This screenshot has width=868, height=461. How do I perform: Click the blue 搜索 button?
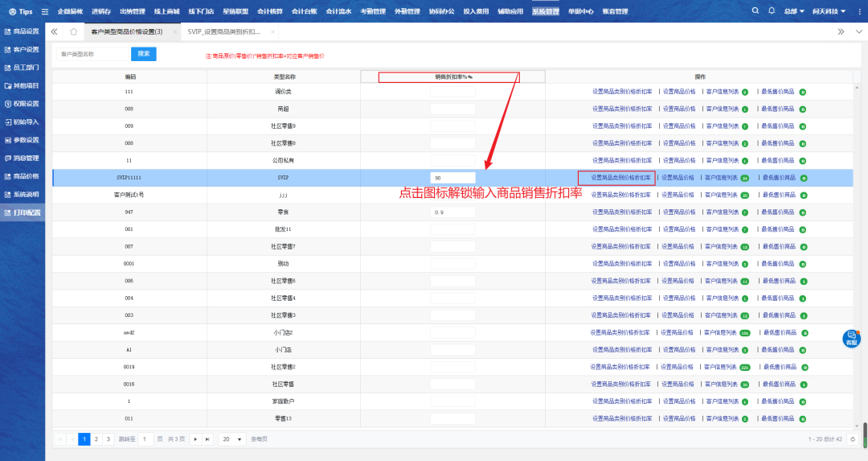pyautogui.click(x=144, y=54)
